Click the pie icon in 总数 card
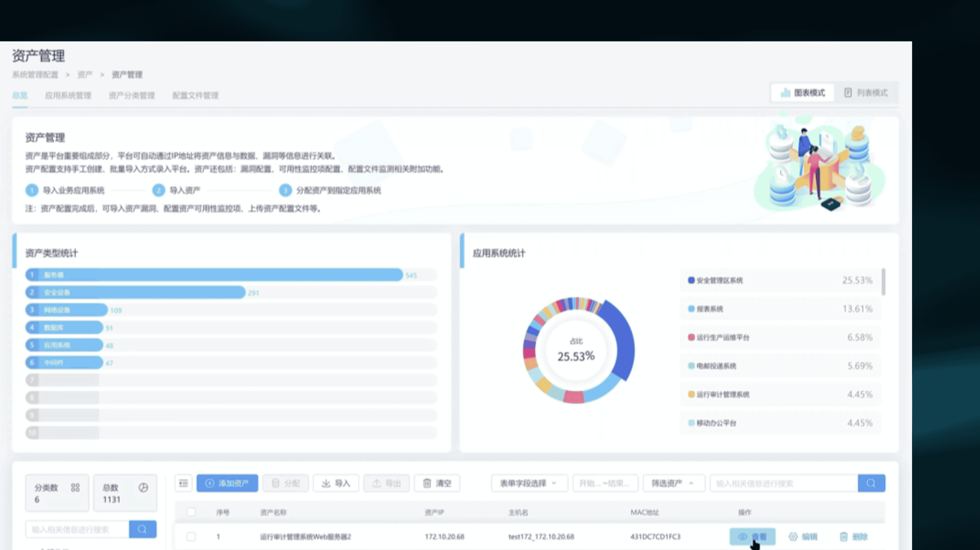 coord(143,488)
